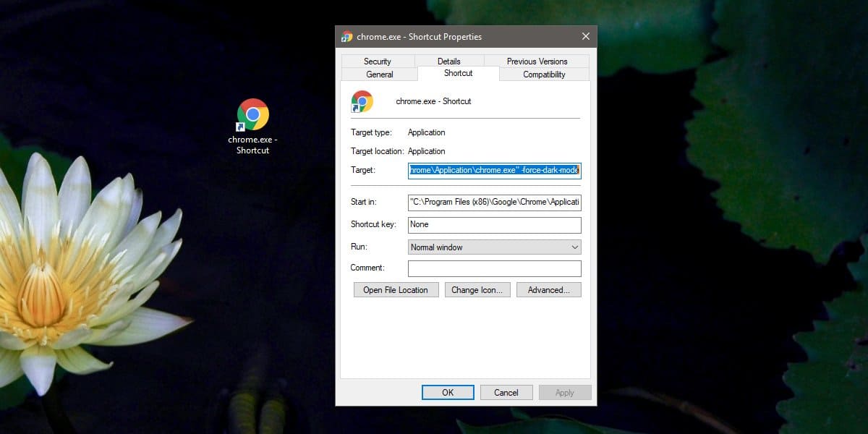Switch to the Security tab
Viewport: 868px width, 434px height.
point(378,61)
